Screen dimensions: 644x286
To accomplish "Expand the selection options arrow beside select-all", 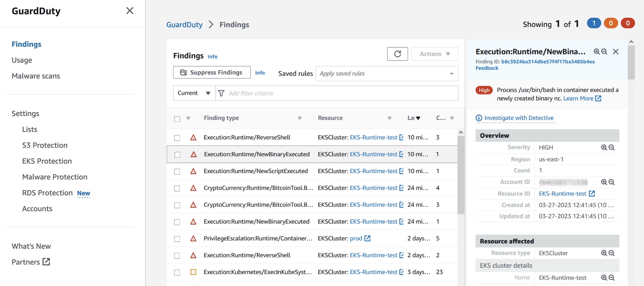I will click(188, 118).
